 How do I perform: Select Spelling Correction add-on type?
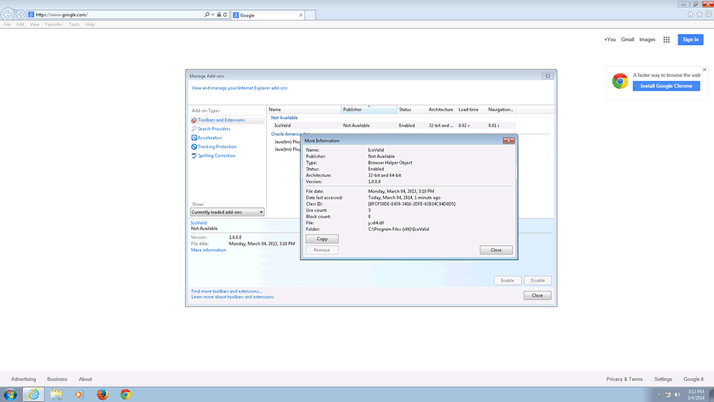pyautogui.click(x=216, y=156)
